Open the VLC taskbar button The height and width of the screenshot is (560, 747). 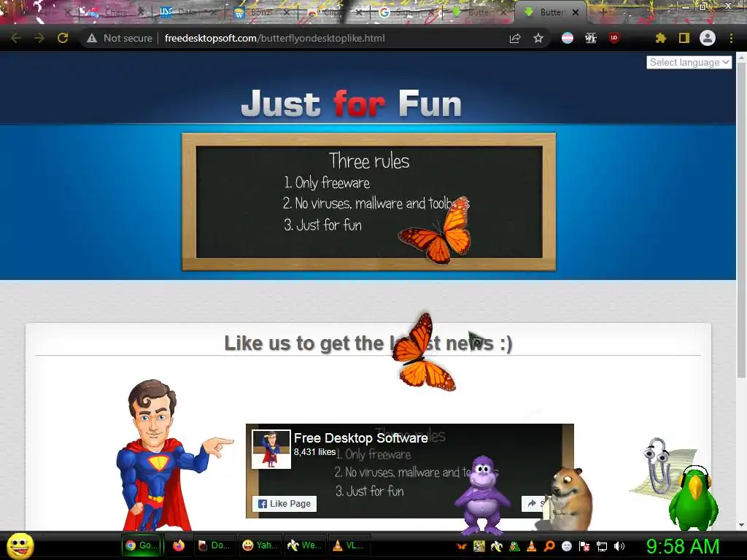click(348, 545)
